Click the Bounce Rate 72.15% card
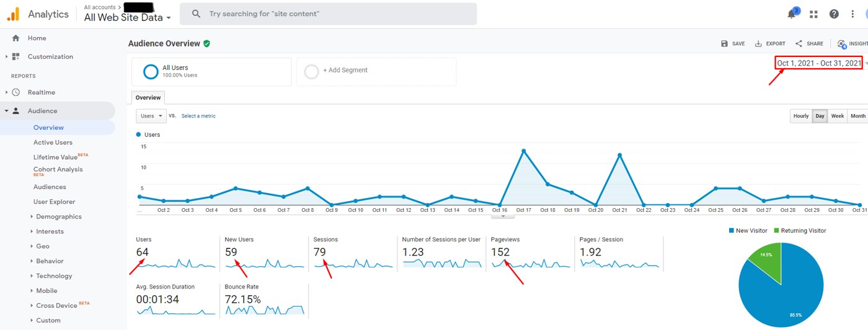Image resolution: width=868 pixels, height=330 pixels. 264,300
